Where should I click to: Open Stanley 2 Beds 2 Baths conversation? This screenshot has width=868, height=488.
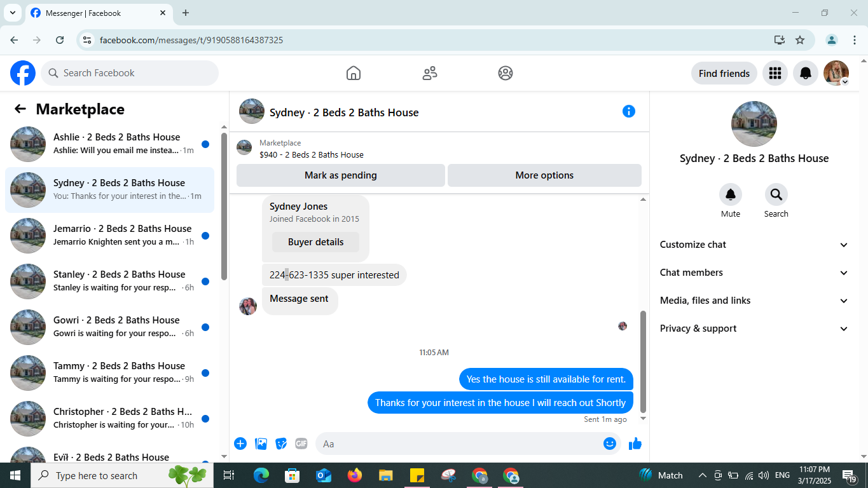pos(109,281)
